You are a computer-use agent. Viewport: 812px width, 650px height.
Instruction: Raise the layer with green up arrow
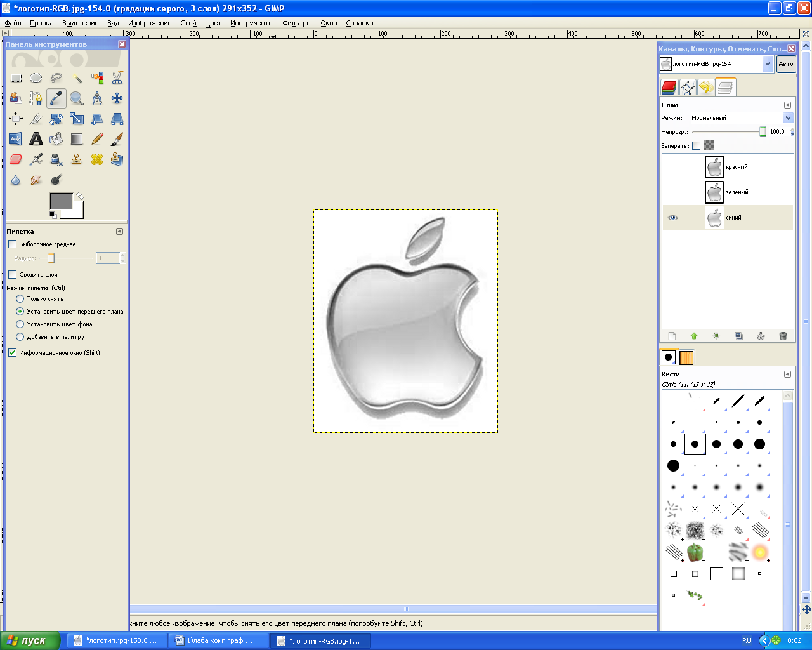[694, 336]
